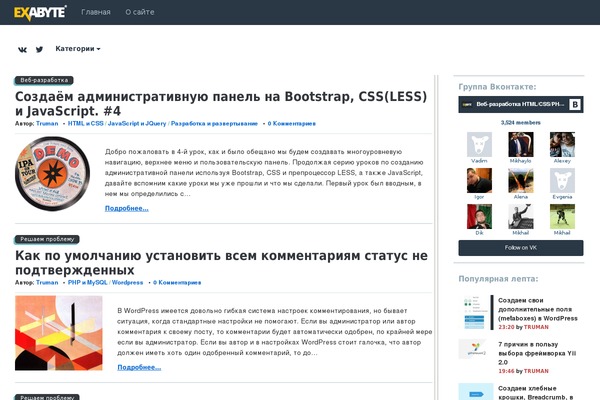Viewport: 600px width, 400px height.
Task: Open Igor's avatar in VK group
Action: 479,180
